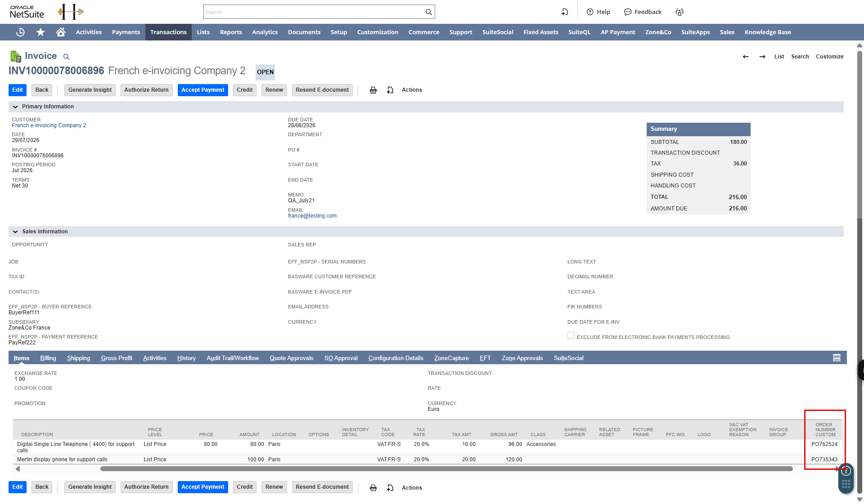Click the Amount Due value 216.00
Image resolution: width=864 pixels, height=504 pixels.
[738, 209]
